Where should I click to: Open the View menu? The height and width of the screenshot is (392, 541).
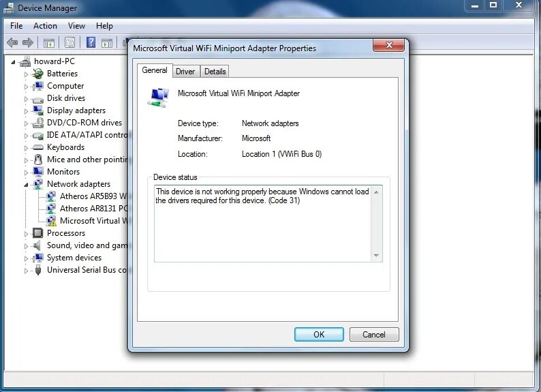(x=76, y=26)
